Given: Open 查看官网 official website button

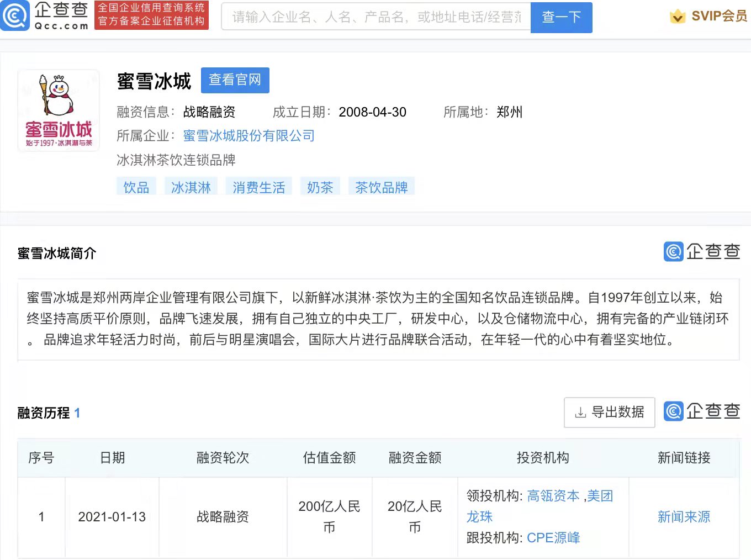Looking at the screenshot, I should pos(235,80).
